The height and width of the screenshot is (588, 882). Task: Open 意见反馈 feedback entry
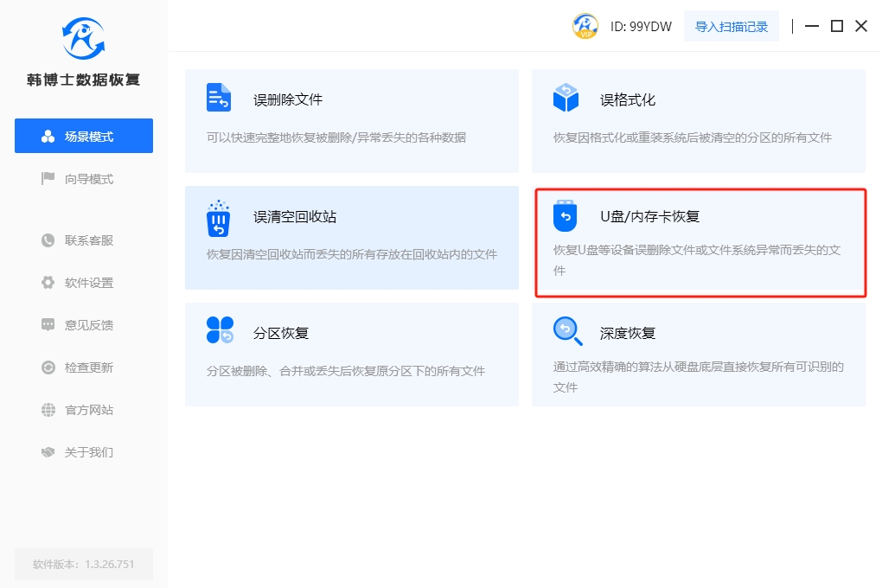(84, 325)
